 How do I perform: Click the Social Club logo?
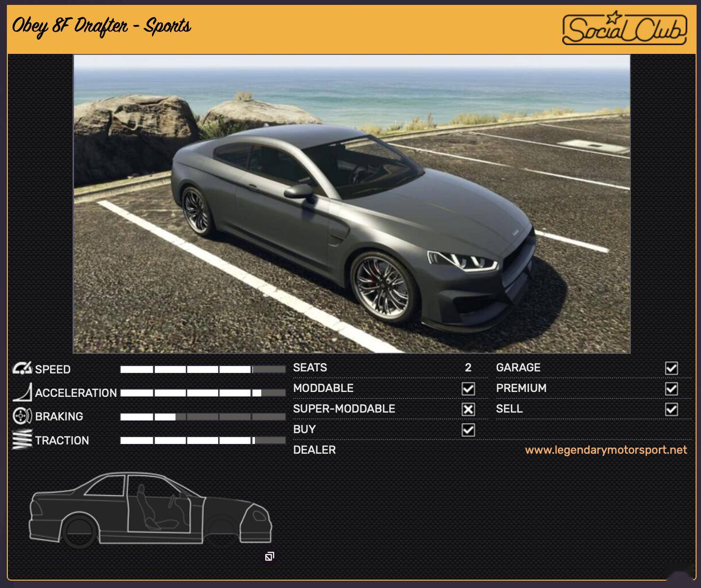[x=625, y=29]
